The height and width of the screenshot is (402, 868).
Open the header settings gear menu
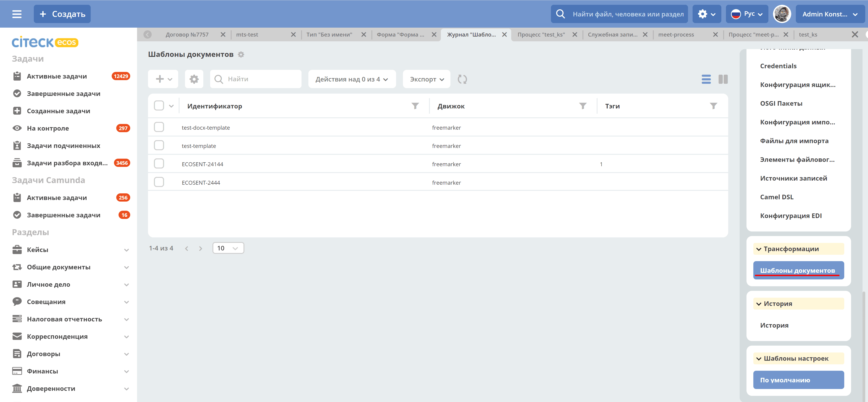coord(707,14)
